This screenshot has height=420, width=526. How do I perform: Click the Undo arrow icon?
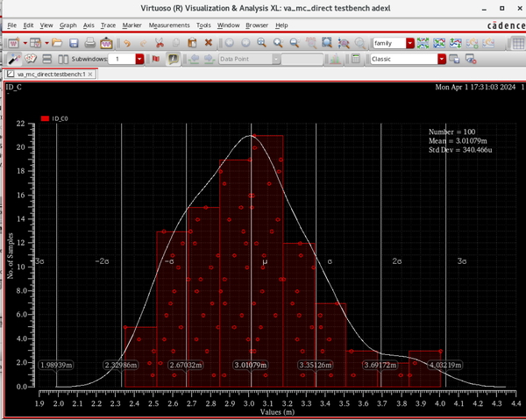coord(127,43)
